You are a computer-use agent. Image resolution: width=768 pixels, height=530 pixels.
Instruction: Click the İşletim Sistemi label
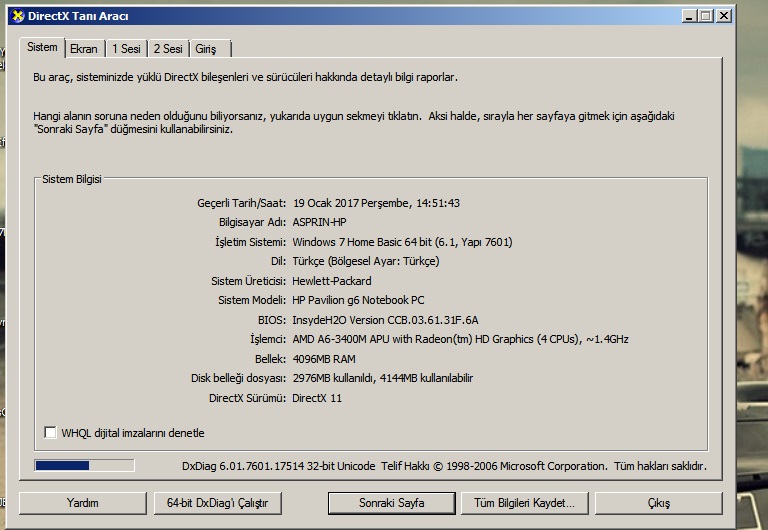click(250, 242)
